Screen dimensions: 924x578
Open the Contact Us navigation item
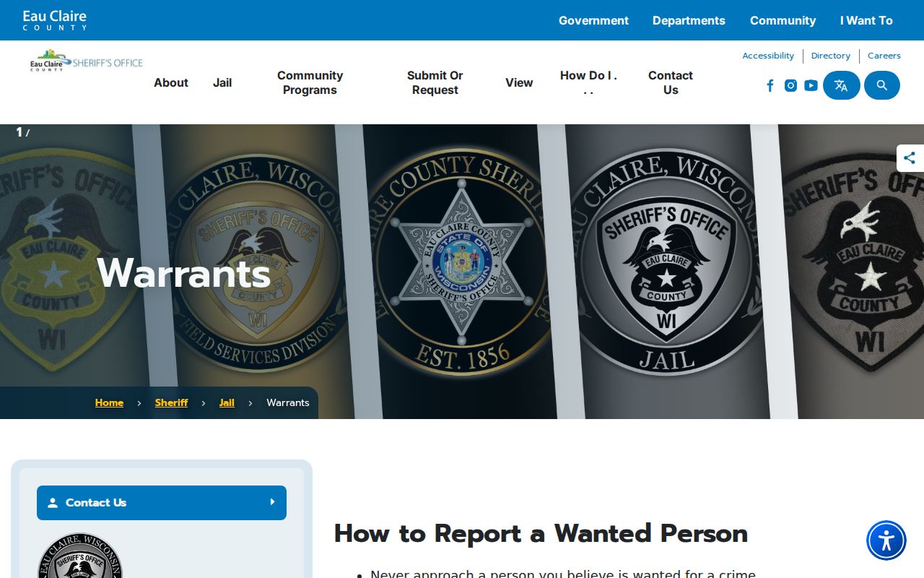click(671, 82)
